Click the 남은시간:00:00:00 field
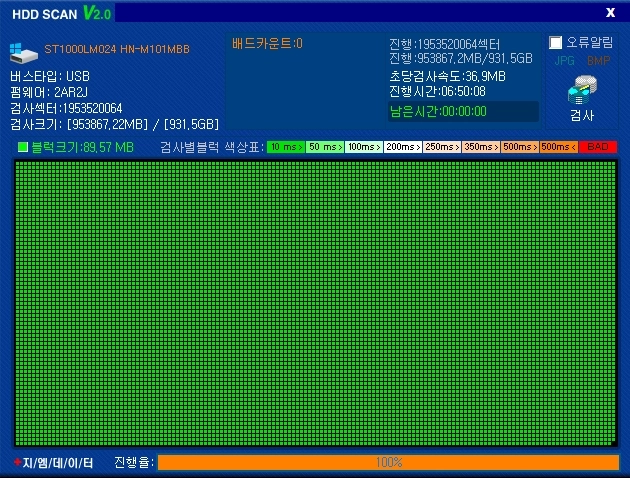This screenshot has height=478, width=630. [x=463, y=111]
